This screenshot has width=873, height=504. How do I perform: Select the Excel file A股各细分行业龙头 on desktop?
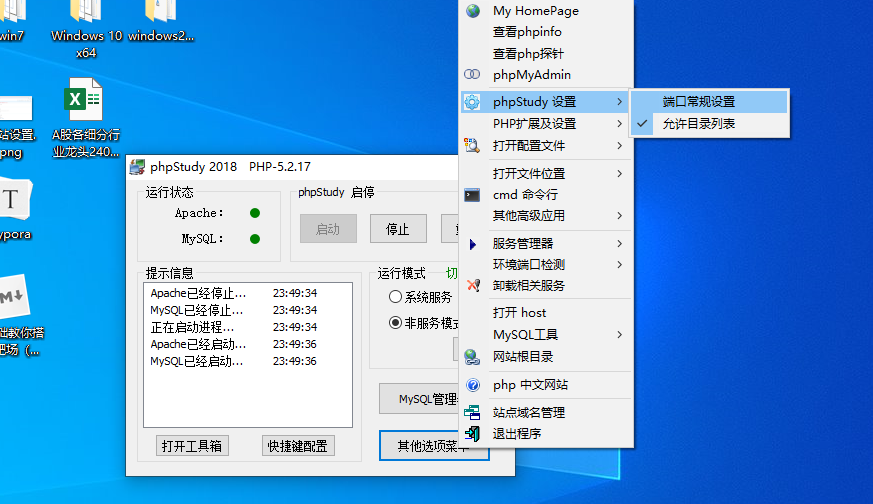click(x=86, y=118)
